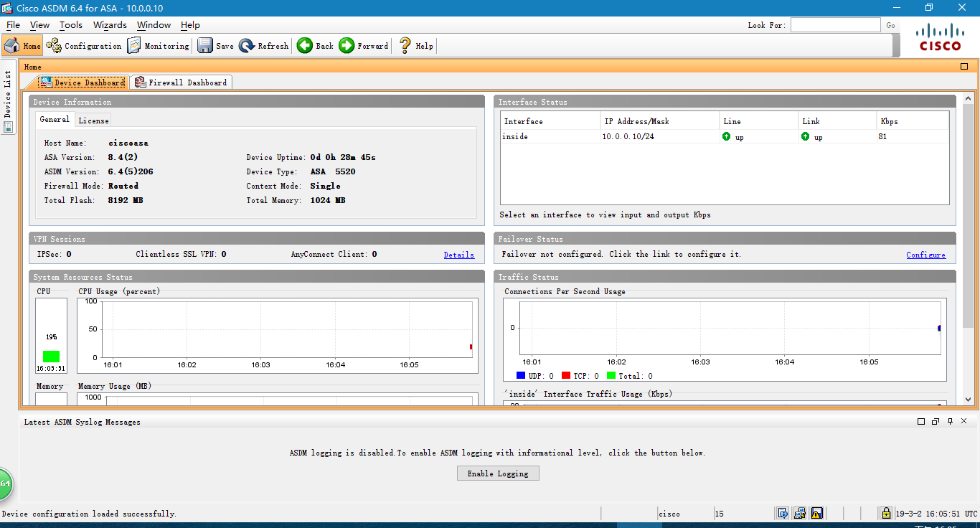Select the inside interface row
Viewport: 980px width, 528px height.
tap(725, 136)
